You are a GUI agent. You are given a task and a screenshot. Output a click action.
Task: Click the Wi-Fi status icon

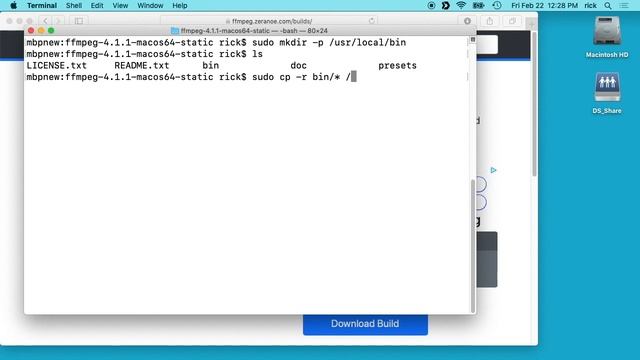coord(461,5)
